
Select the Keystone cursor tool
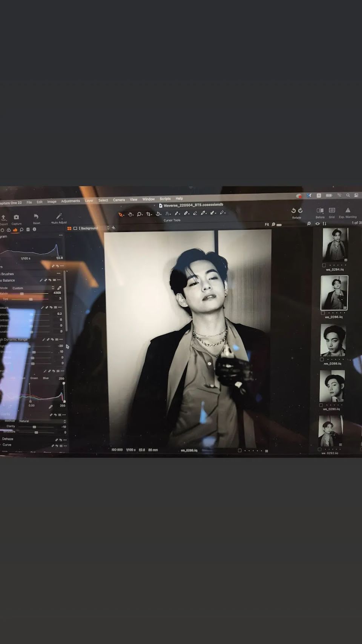click(x=168, y=214)
